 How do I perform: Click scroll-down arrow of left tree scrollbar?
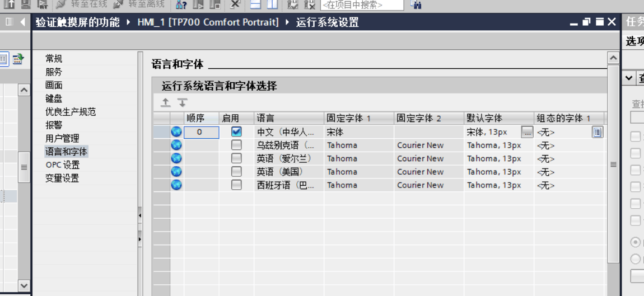24,285
